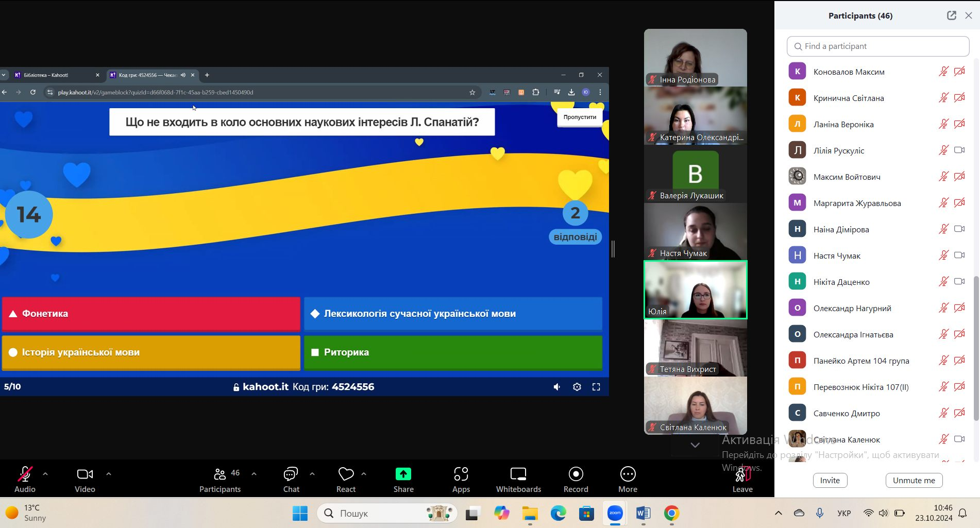
Task: Toggle camera with the Video button
Action: [85, 474]
